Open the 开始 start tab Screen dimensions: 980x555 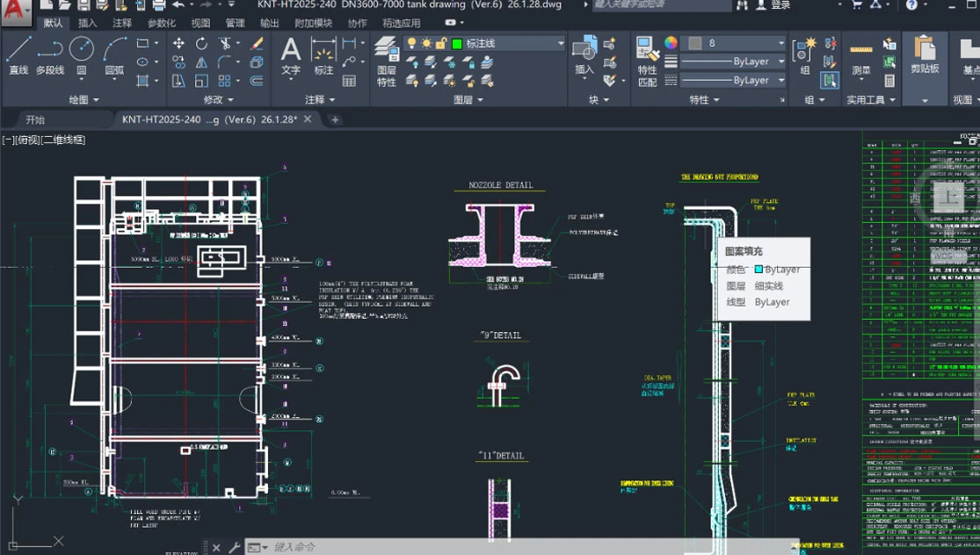(35, 119)
